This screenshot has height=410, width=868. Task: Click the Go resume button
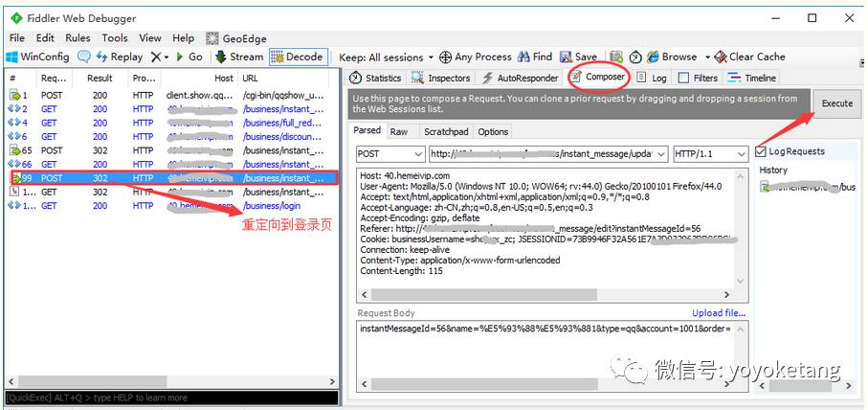coord(189,57)
